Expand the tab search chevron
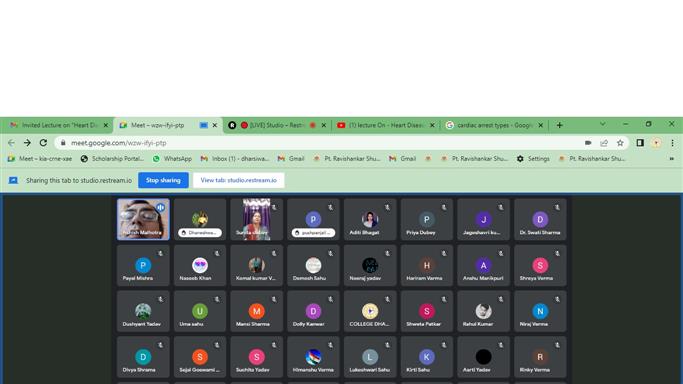Viewport: 683px width, 384px height. point(602,125)
